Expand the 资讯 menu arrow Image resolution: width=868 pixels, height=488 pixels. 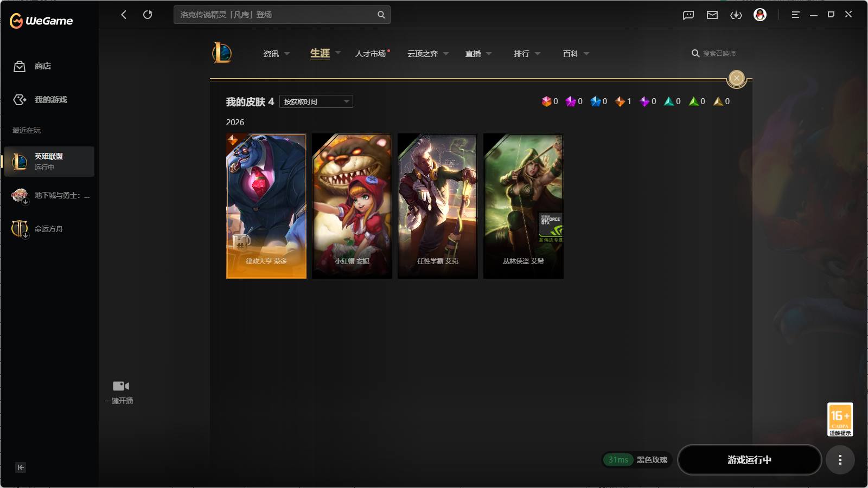[287, 54]
